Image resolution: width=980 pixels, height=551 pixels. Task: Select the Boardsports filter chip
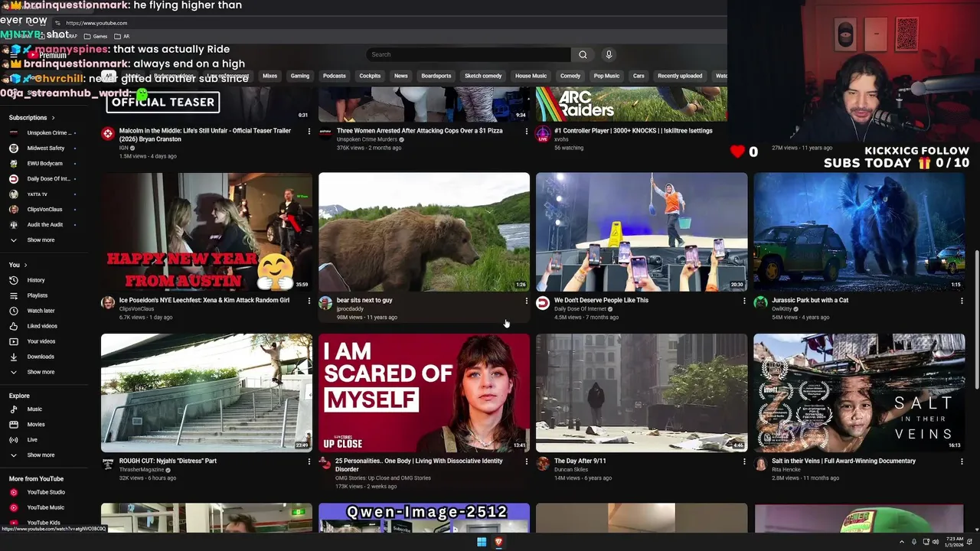(436, 76)
